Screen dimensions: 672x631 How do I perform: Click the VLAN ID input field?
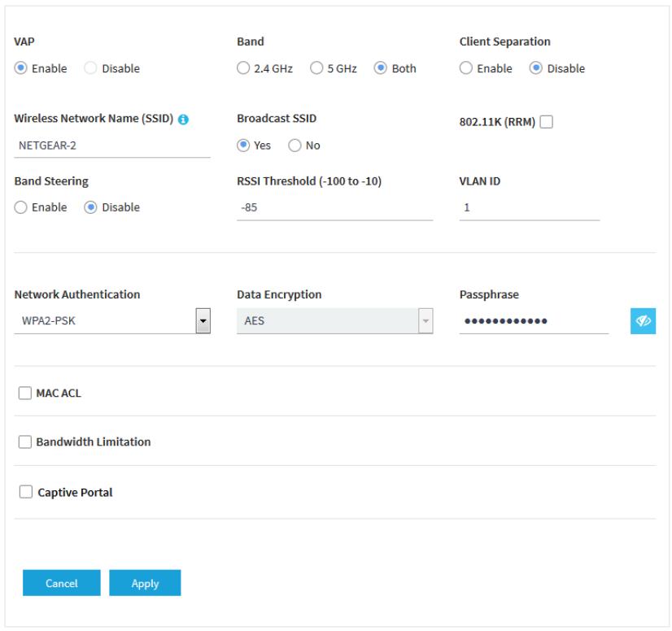coord(530,208)
